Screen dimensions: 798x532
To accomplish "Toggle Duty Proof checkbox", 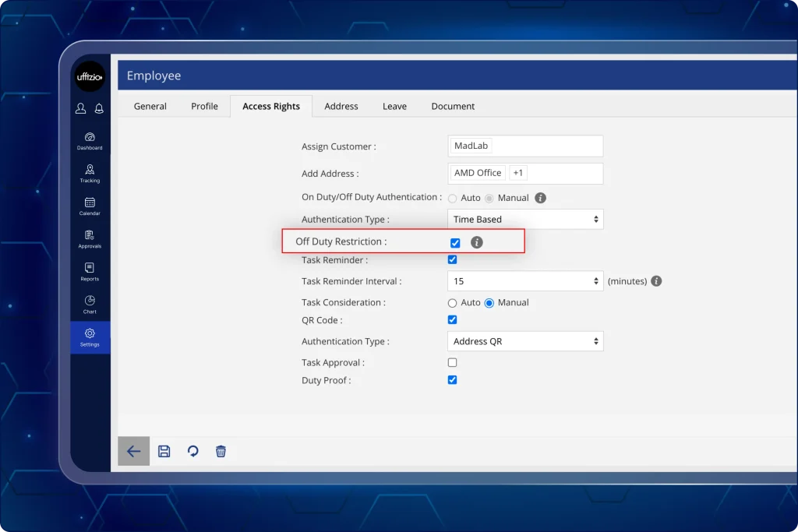I will [x=452, y=379].
